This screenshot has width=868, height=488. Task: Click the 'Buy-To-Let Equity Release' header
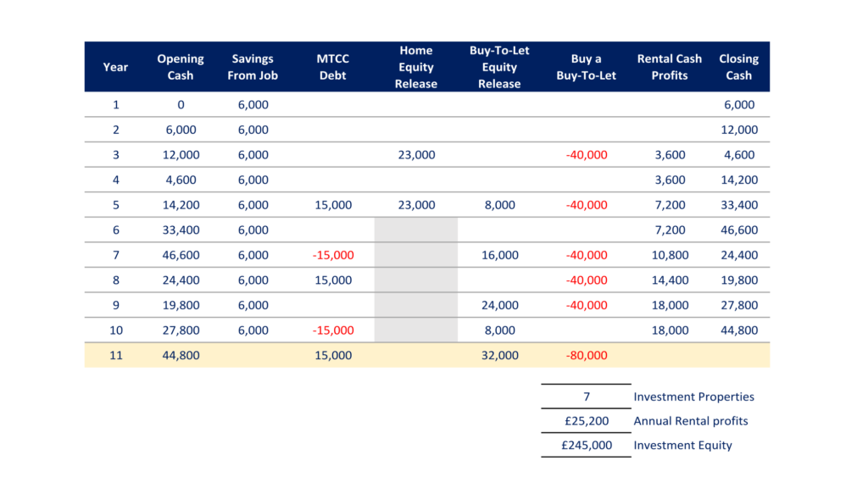point(499,67)
